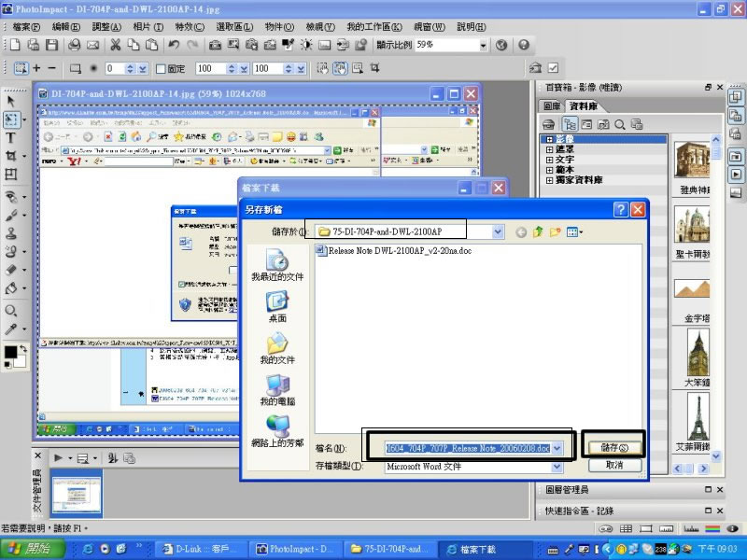Click the Save floppy disk toolbar icon
This screenshot has width=747, height=560.
pos(51,45)
